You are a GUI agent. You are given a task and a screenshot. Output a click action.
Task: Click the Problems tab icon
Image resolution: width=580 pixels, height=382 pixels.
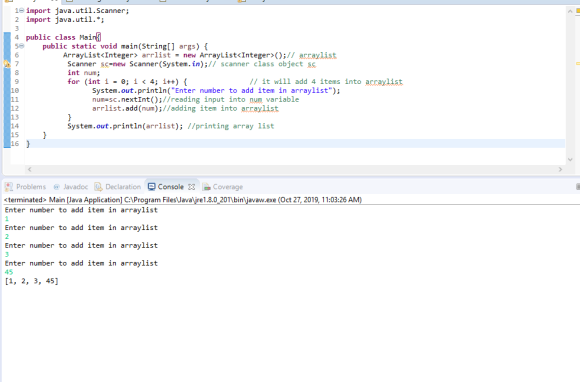9,187
